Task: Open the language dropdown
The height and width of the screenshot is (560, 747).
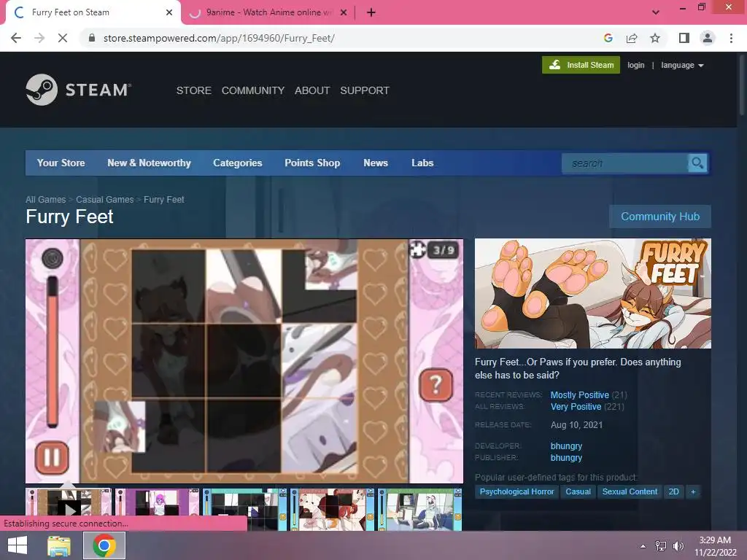Action: (x=682, y=65)
